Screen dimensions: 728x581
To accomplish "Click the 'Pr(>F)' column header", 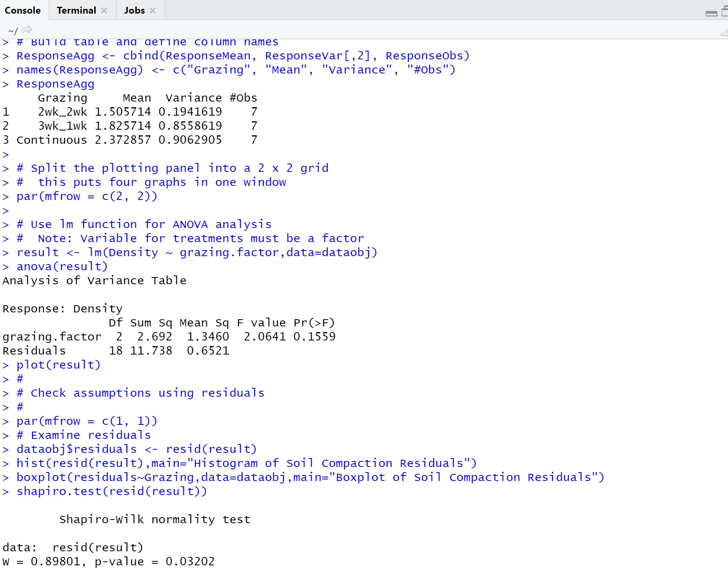I will [x=314, y=323].
